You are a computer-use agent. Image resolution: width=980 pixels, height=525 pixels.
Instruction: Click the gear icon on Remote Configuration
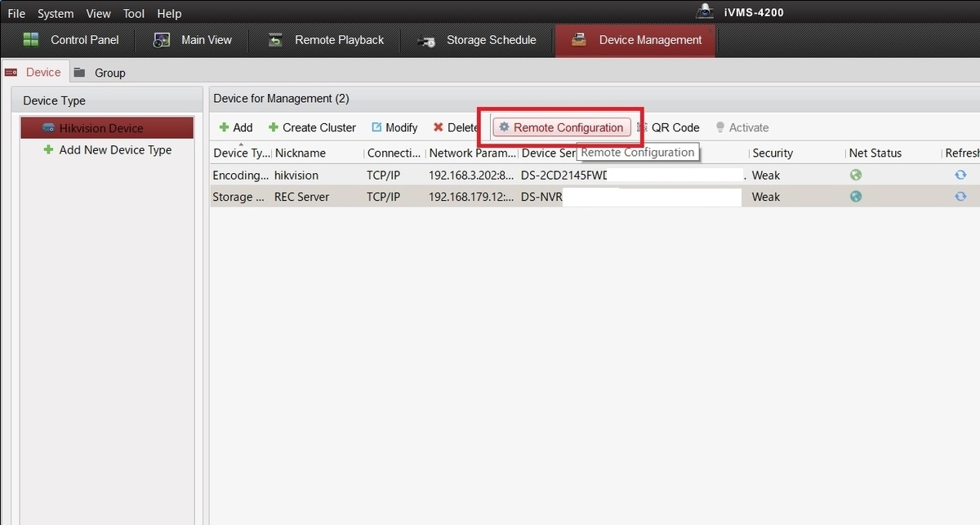(504, 127)
